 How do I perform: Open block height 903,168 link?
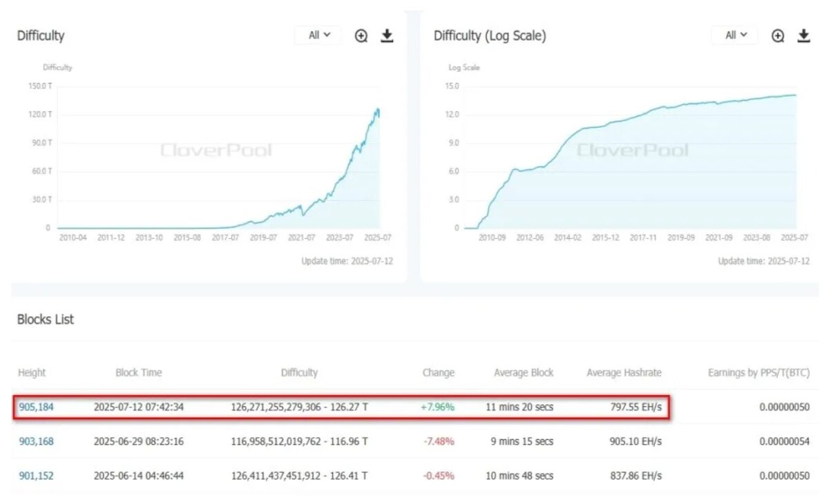coord(36,441)
